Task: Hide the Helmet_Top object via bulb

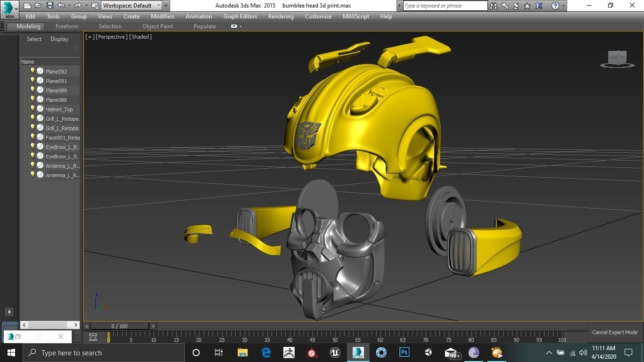Action: tap(33, 109)
